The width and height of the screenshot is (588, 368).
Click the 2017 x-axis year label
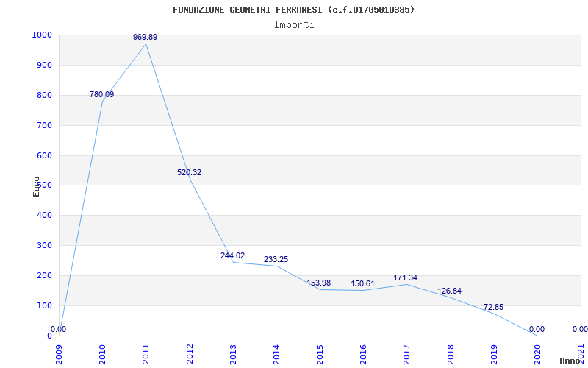(x=407, y=354)
